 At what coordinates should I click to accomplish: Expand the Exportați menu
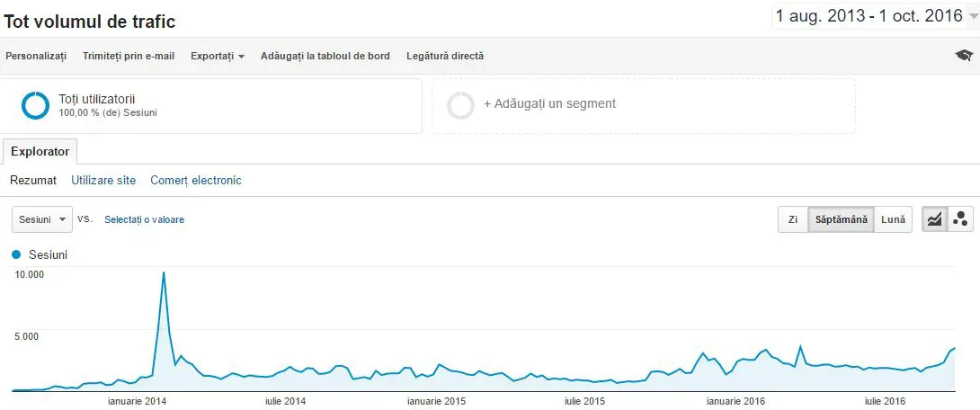pos(217,56)
